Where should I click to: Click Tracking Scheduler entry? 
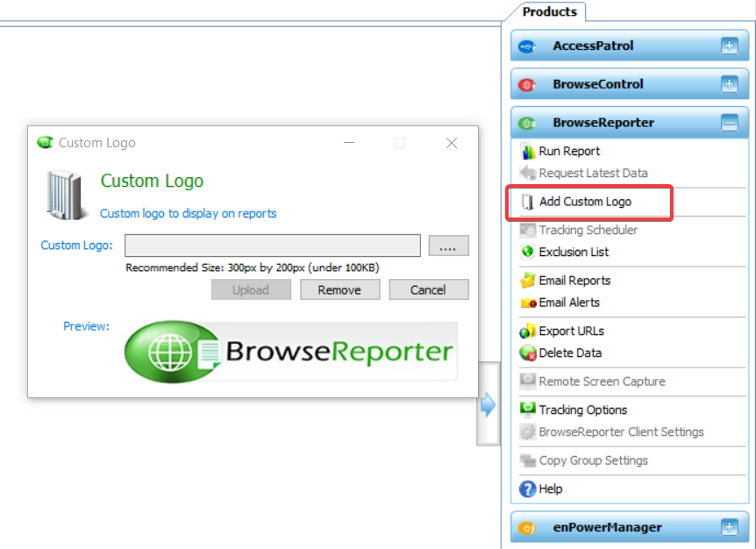[x=588, y=230]
